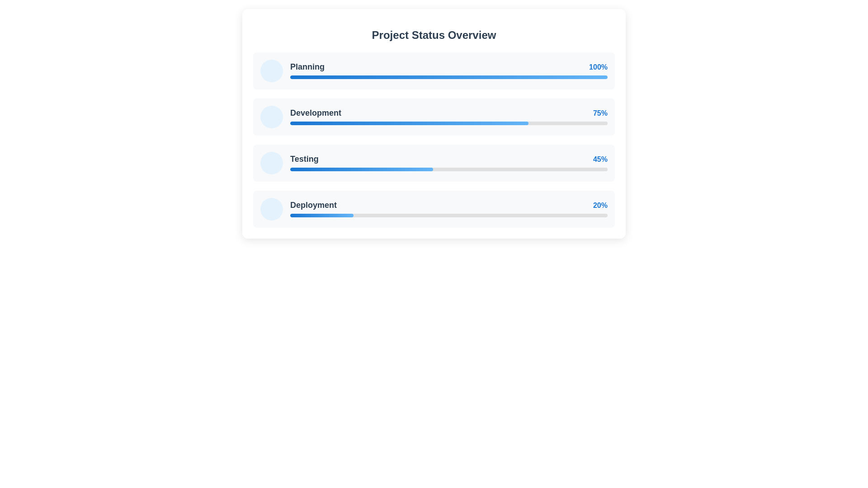Click the 100% value for Planning
Screen dimensions: 868x488
pos(598,67)
